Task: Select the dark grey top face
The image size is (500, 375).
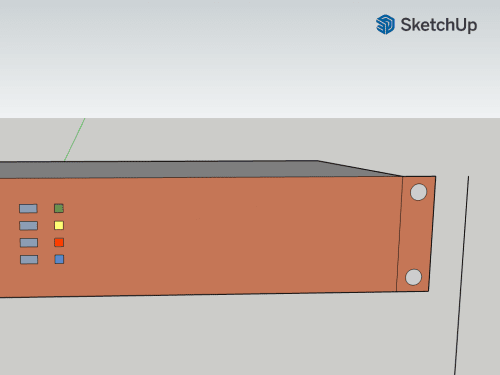Action: coord(200,169)
